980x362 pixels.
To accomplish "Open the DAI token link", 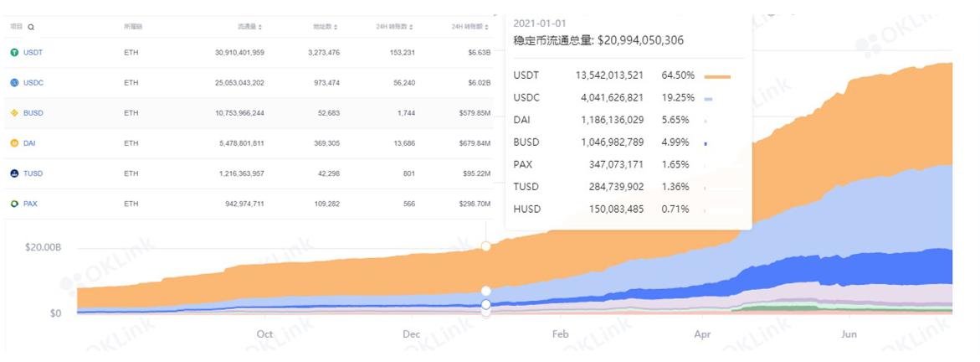I will coord(29,143).
